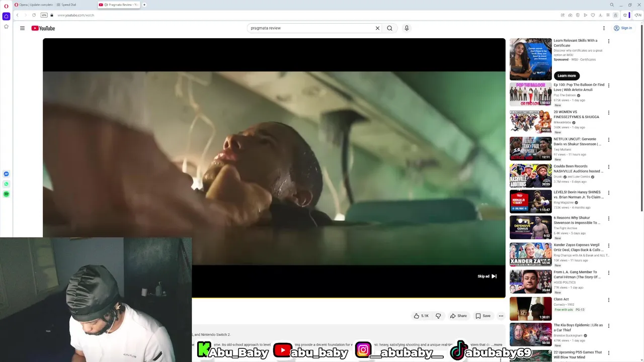Open more actions ellipsis under video
The height and width of the screenshot is (362, 644).
point(501,316)
